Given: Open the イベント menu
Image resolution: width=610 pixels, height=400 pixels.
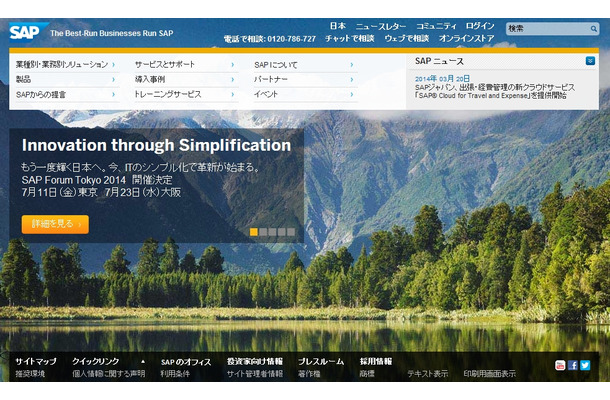Looking at the screenshot, I should 266,94.
